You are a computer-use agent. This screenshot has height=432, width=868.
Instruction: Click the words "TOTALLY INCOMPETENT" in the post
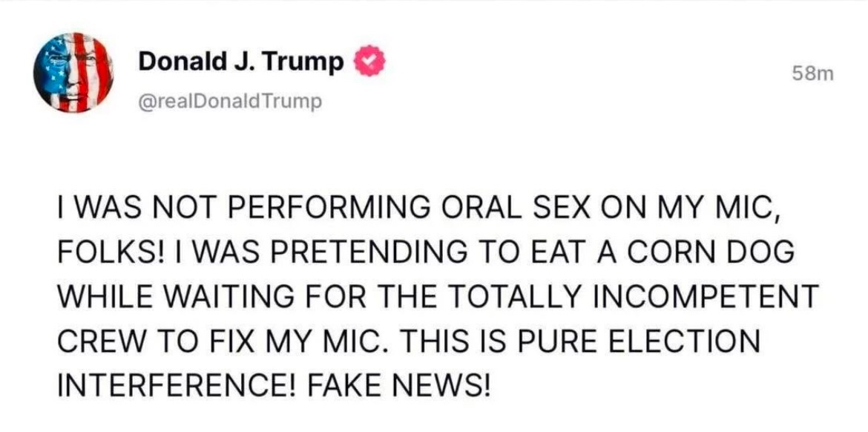[x=637, y=297]
